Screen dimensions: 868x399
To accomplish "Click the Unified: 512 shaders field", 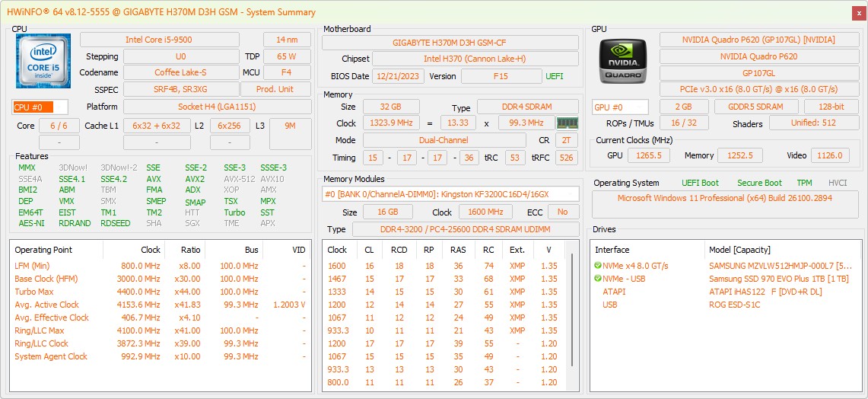I will coord(813,123).
